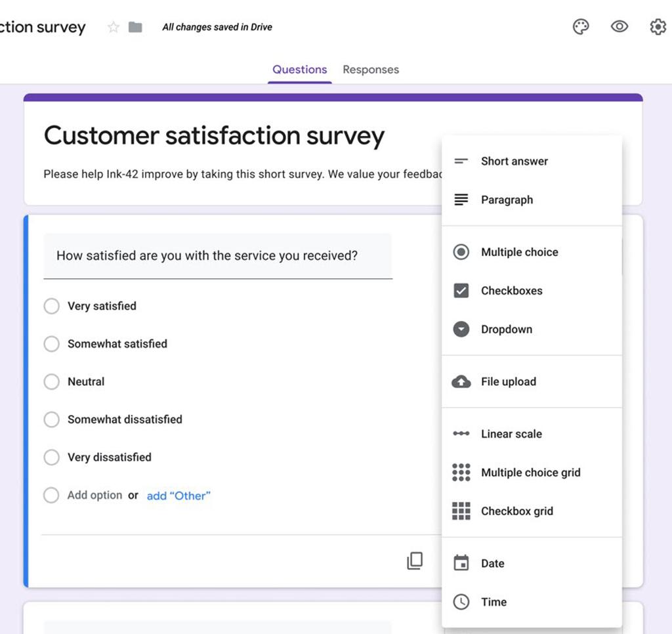Click the Checkboxes check icon in menu
This screenshot has width=672, height=634.
[x=461, y=291]
